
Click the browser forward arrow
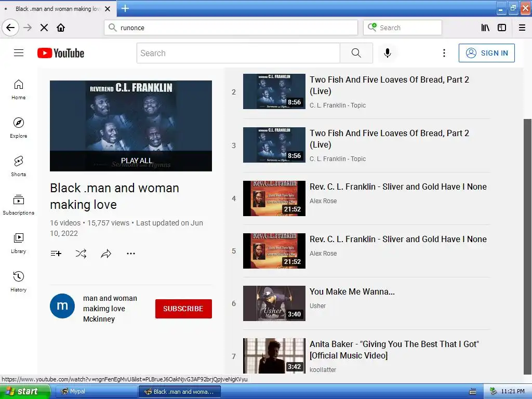pos(28,28)
